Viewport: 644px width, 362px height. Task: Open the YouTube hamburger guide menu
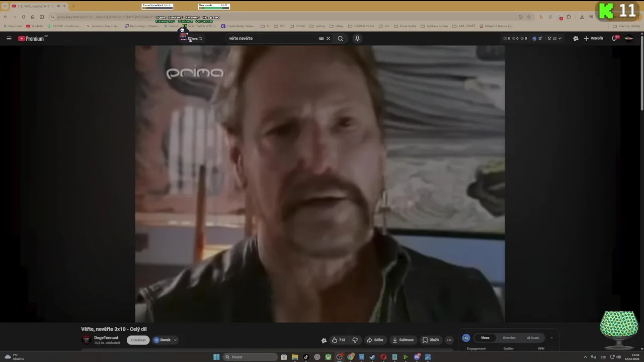point(9,38)
